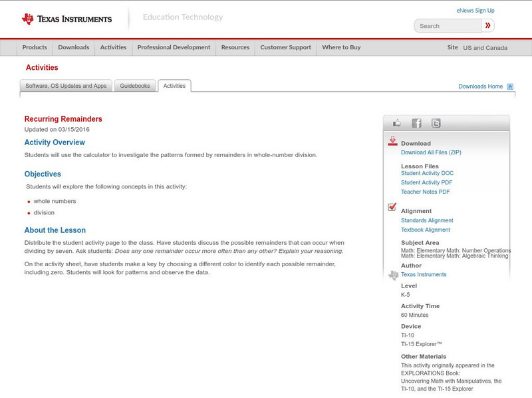Image resolution: width=532 pixels, height=398 pixels.
Task: Share on Facebook icon
Action: pos(416,123)
